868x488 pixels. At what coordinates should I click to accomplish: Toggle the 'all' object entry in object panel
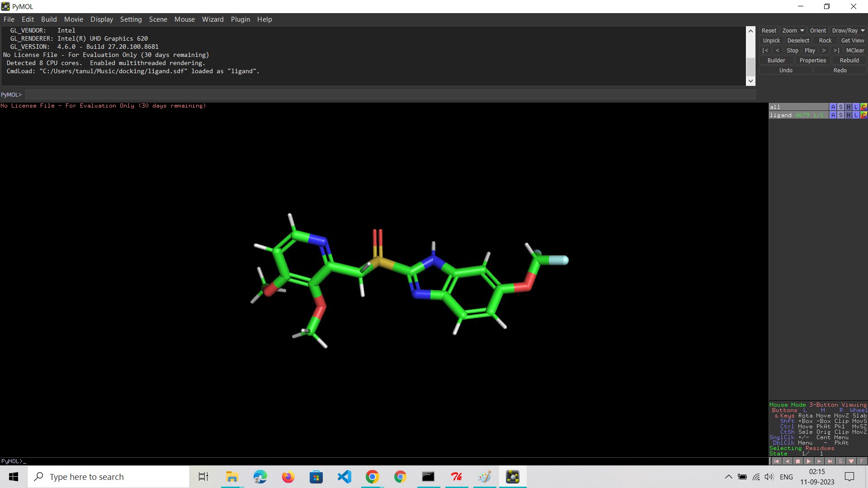(799, 107)
